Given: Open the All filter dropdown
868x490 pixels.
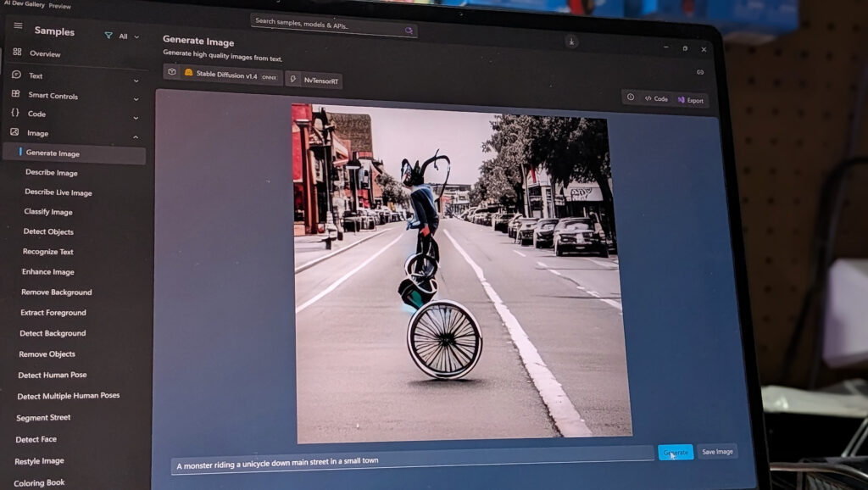Looking at the screenshot, I should pos(129,36).
